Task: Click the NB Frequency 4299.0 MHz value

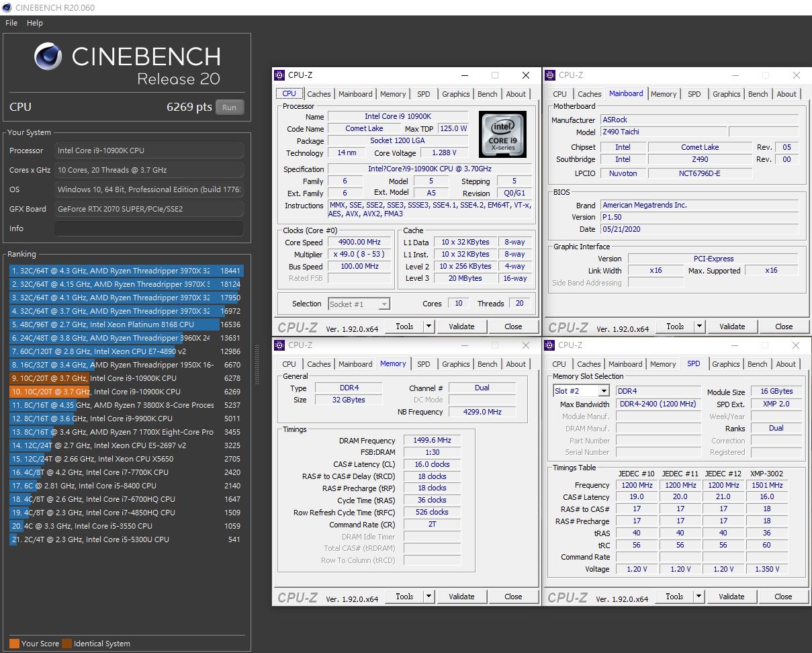Action: pyautogui.click(x=482, y=412)
